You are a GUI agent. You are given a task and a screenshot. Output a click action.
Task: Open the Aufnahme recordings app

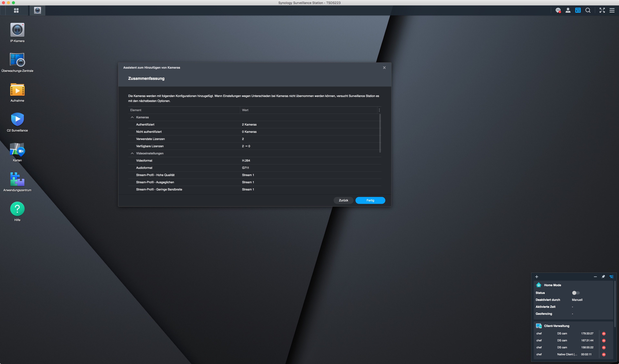[x=17, y=90]
